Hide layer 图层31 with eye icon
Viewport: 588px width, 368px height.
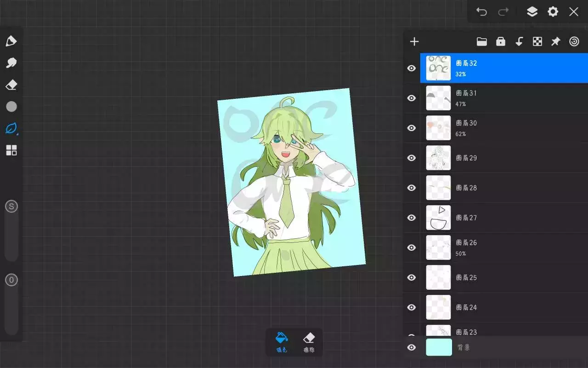click(x=412, y=98)
